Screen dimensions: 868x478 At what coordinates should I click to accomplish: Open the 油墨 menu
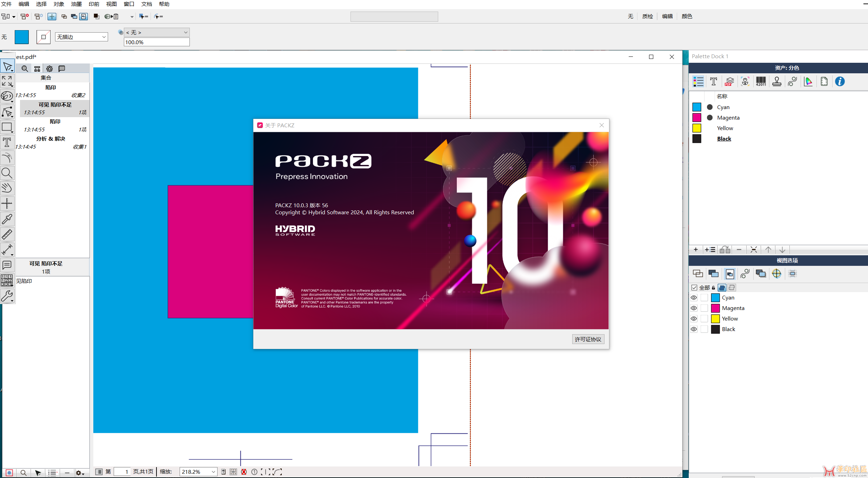[76, 4]
